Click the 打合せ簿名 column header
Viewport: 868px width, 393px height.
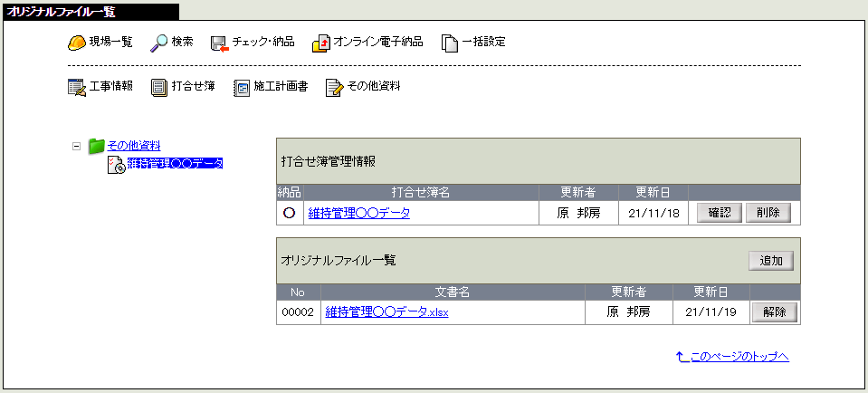coord(421,193)
